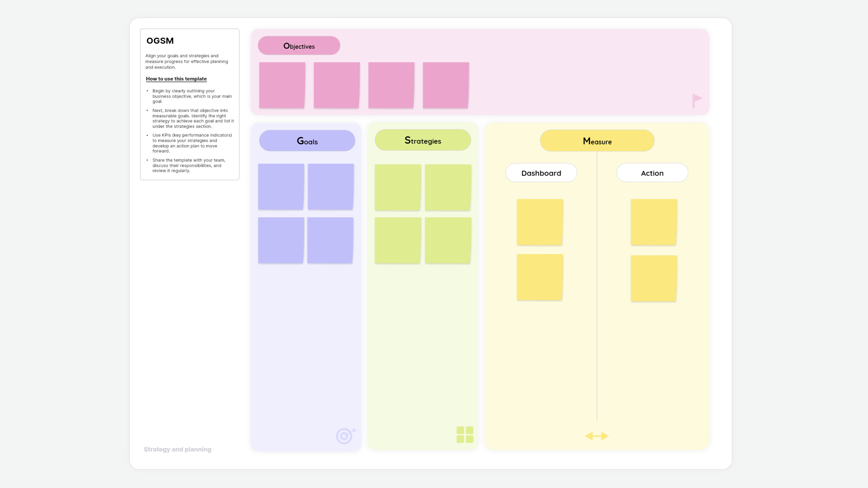The image size is (868, 488).
Task: Select the Measure header pill
Action: click(597, 141)
